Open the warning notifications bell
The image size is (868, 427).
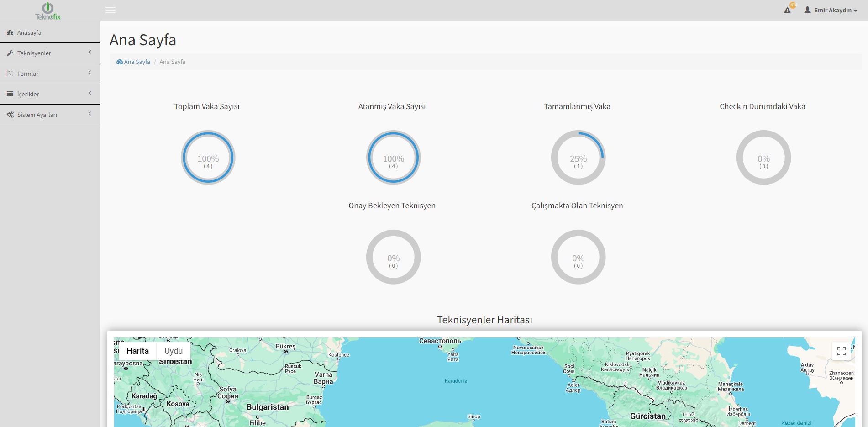[788, 10]
